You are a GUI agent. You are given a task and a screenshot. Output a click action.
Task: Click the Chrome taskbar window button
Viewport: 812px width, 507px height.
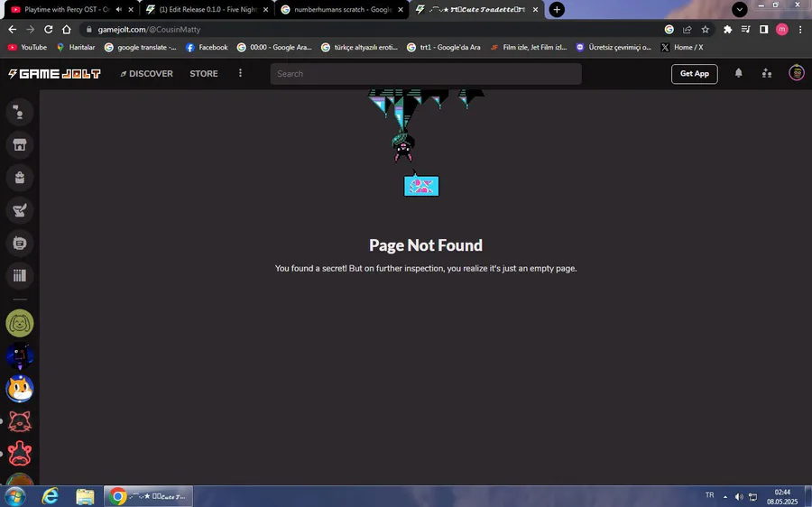[149, 497]
